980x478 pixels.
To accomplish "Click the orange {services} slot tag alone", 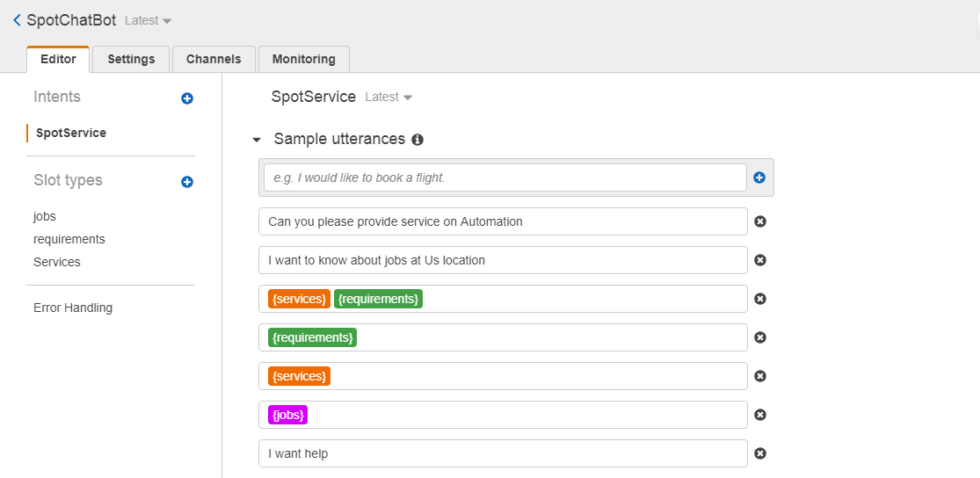I will coord(300,376).
